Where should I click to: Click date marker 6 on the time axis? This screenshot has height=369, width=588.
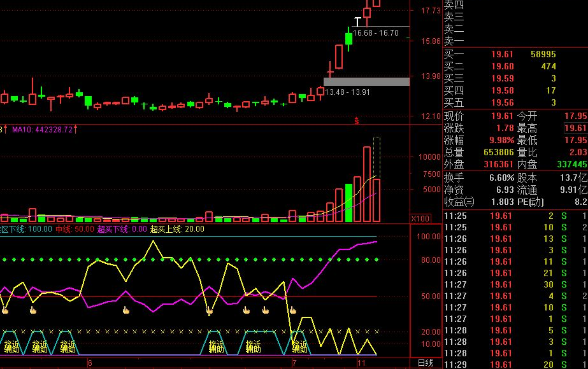tap(90, 363)
